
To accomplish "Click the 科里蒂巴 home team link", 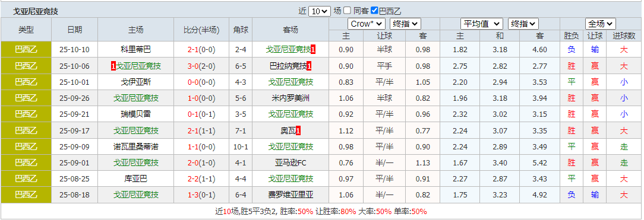I will (x=135, y=50).
